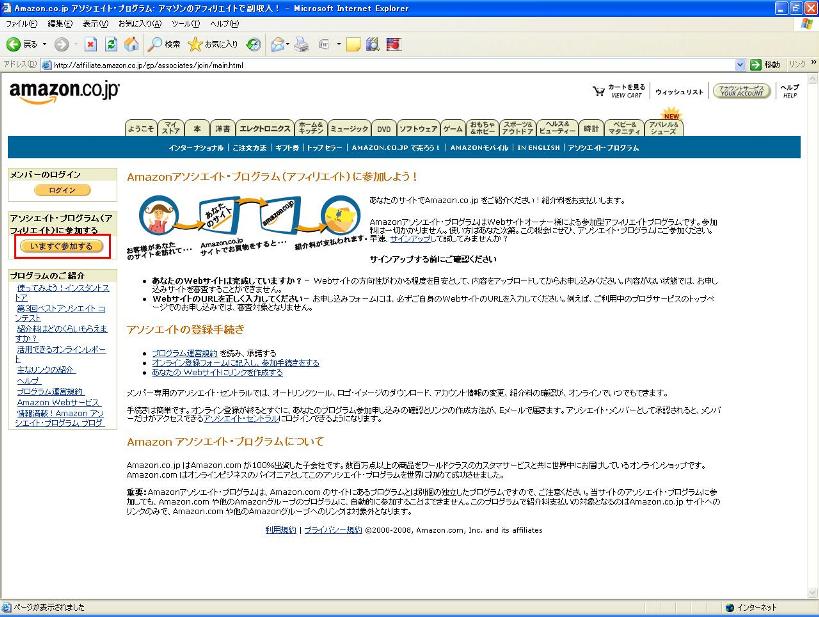Open the Search (検索) toolbar button
Screen dimensions: 819x617
[163, 44]
